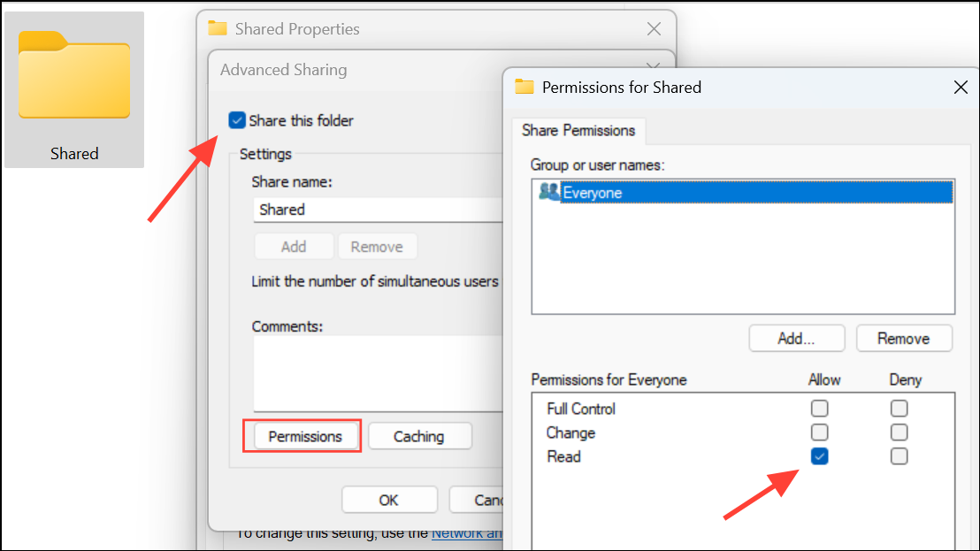Viewport: 980px width, 551px height.
Task: Deny Full Control for Everyone
Action: click(899, 409)
